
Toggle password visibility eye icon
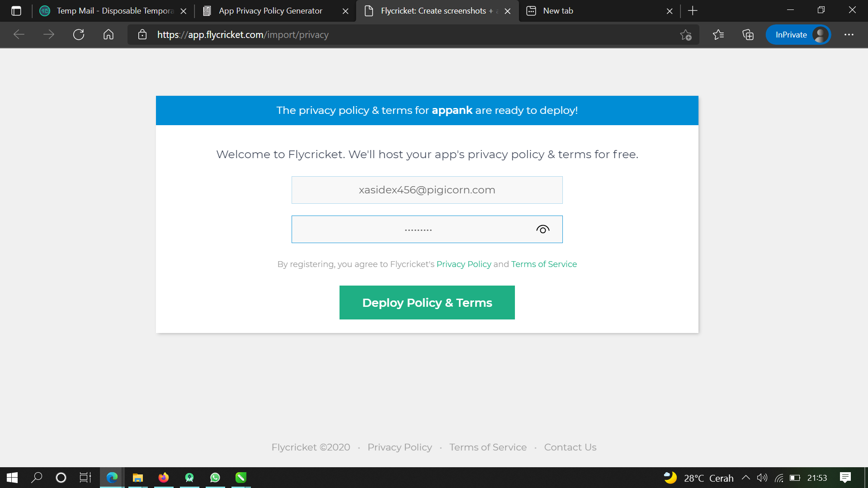tap(542, 230)
